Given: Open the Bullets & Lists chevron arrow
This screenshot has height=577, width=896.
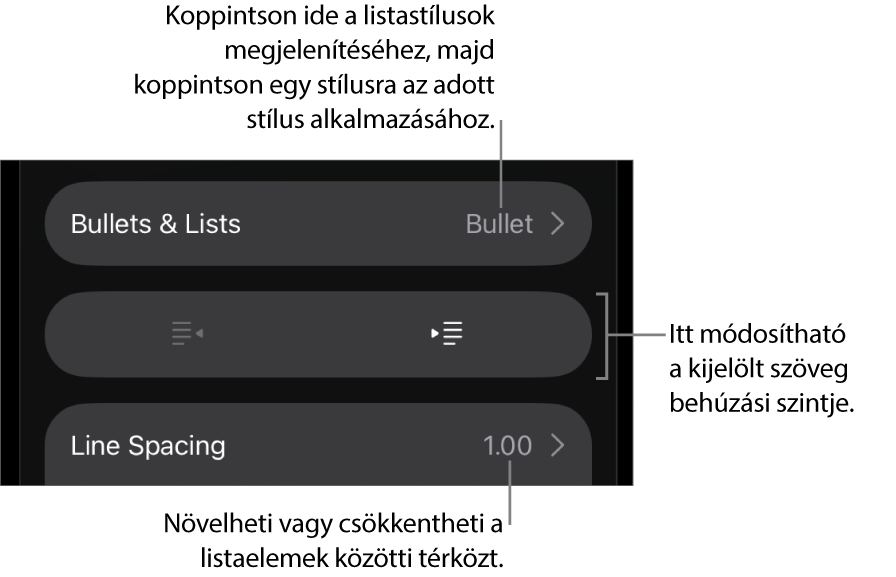Looking at the screenshot, I should point(558,224).
